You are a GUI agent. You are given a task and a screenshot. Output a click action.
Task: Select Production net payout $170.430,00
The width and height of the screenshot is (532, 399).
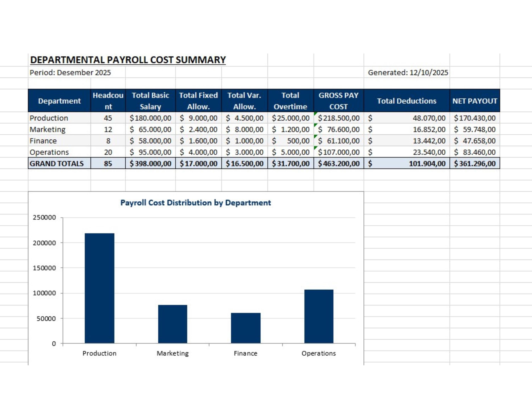click(x=475, y=118)
